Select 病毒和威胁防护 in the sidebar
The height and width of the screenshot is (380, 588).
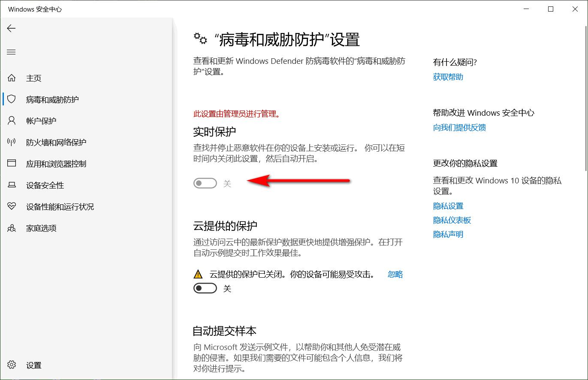52,99
